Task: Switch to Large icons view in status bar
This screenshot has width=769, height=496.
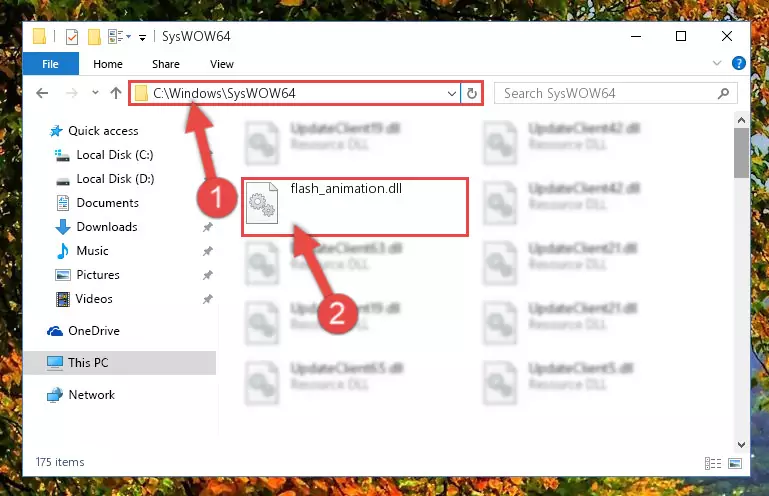Action: point(735,463)
